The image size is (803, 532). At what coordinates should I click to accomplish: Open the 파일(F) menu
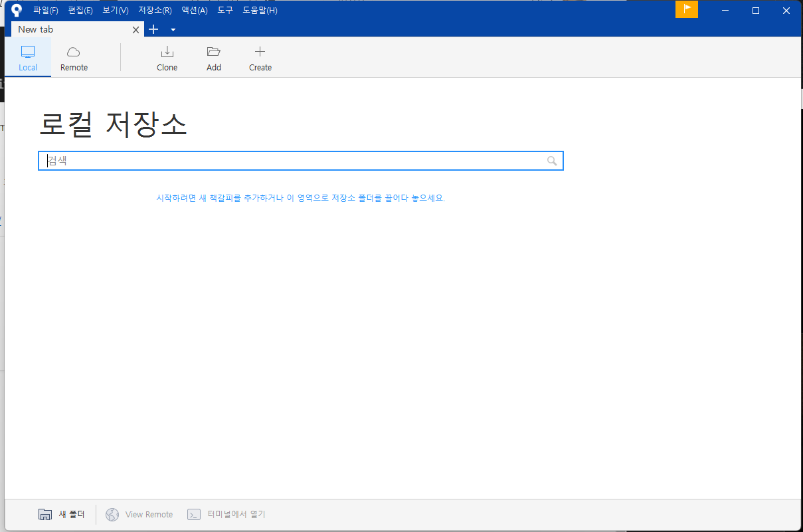(45, 10)
